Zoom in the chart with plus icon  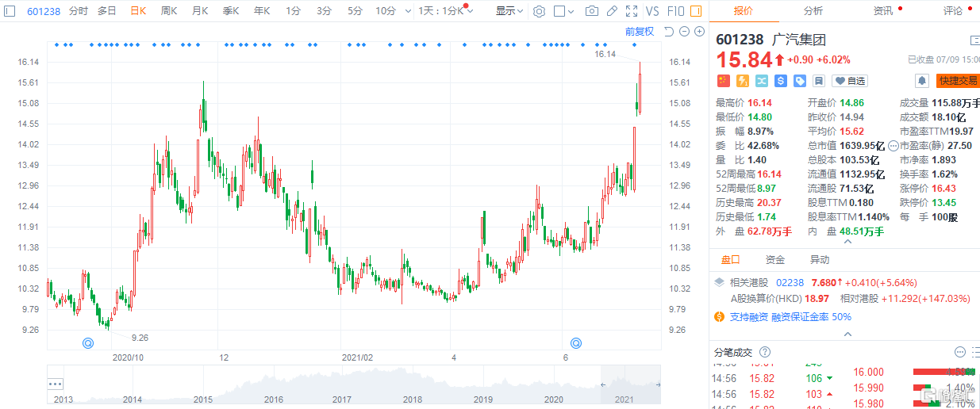[x=699, y=32]
